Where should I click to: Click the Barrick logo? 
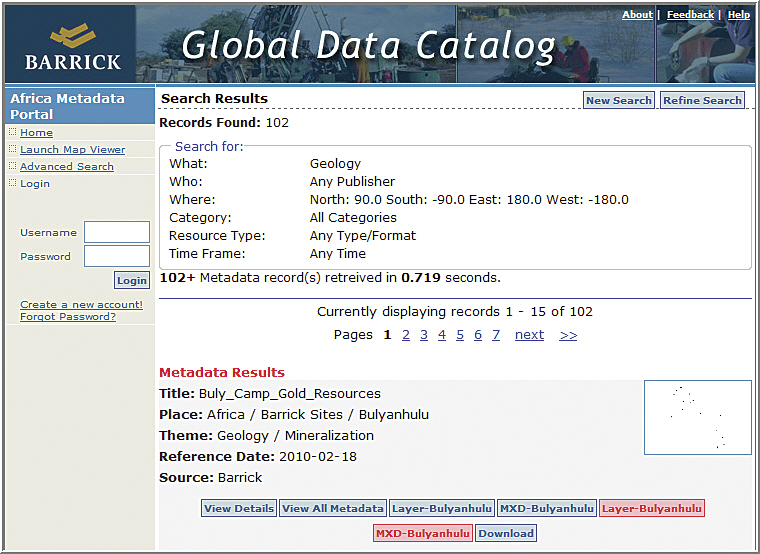coord(72,46)
